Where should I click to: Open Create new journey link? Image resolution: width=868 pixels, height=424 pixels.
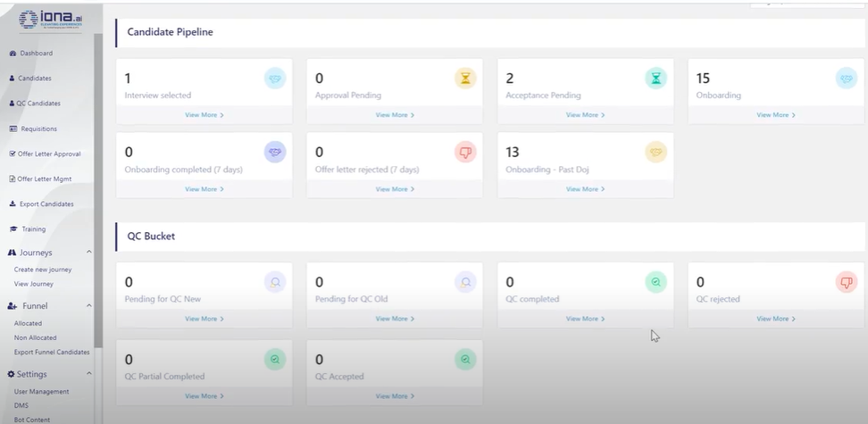coord(43,270)
